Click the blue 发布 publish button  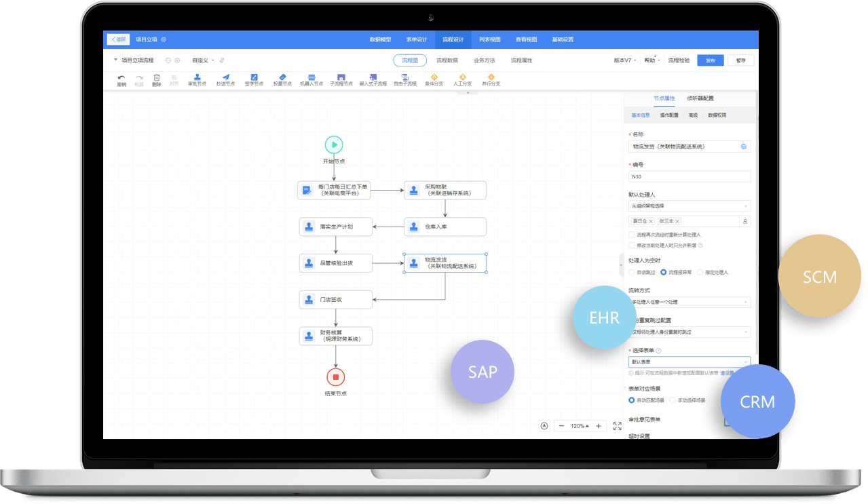click(x=710, y=60)
